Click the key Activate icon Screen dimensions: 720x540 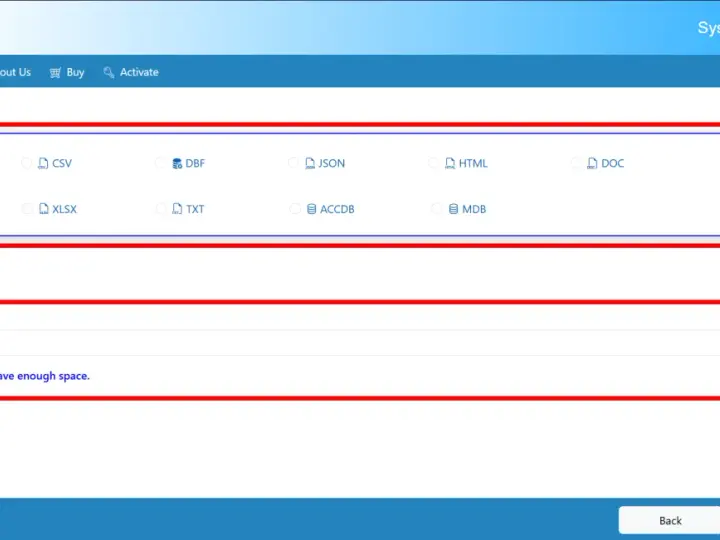tap(109, 72)
